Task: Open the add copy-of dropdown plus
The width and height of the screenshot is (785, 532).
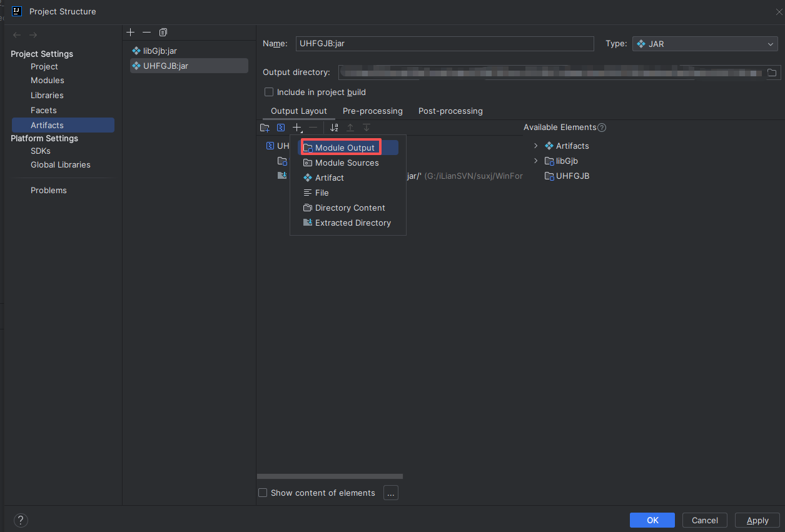Action: (x=298, y=128)
